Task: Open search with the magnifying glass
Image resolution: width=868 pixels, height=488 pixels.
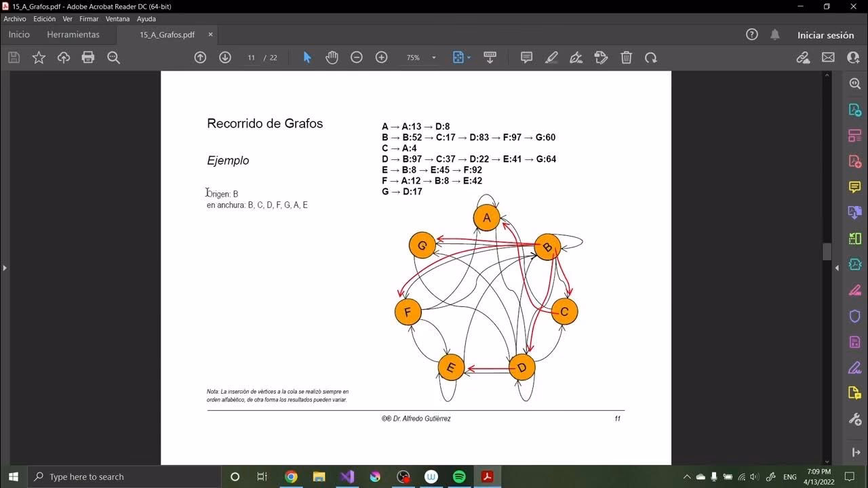Action: click(x=113, y=58)
